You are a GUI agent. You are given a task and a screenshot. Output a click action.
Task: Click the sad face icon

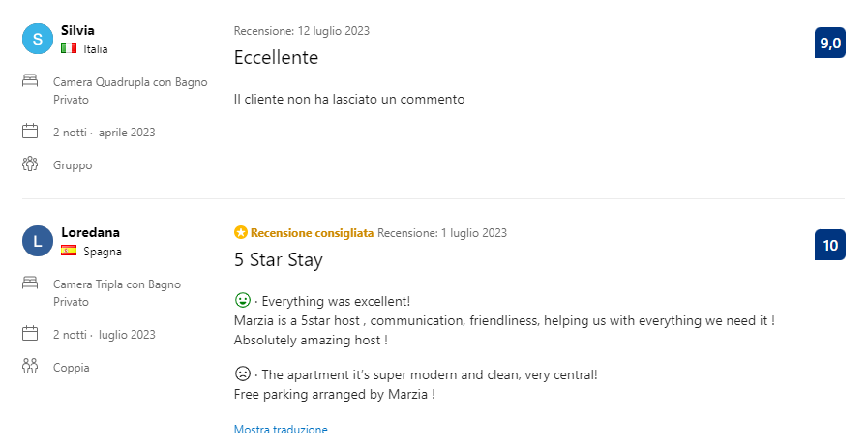[243, 373]
